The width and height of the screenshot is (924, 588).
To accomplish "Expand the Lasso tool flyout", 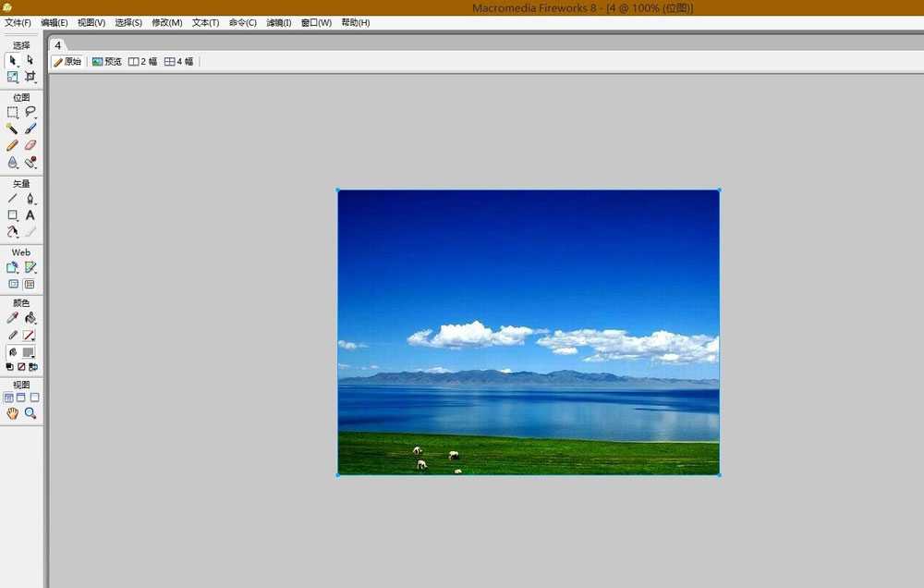I will 30,112.
